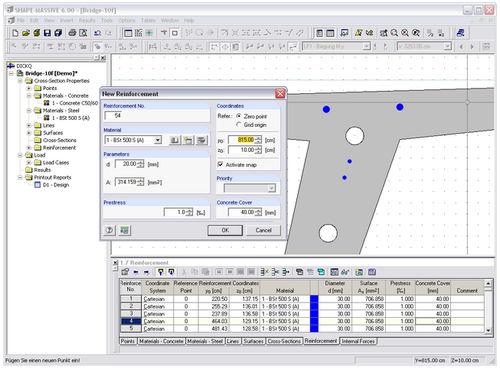Click the highlighted yo coordinate field 815.00
The height and width of the screenshot is (369, 500).
click(242, 140)
